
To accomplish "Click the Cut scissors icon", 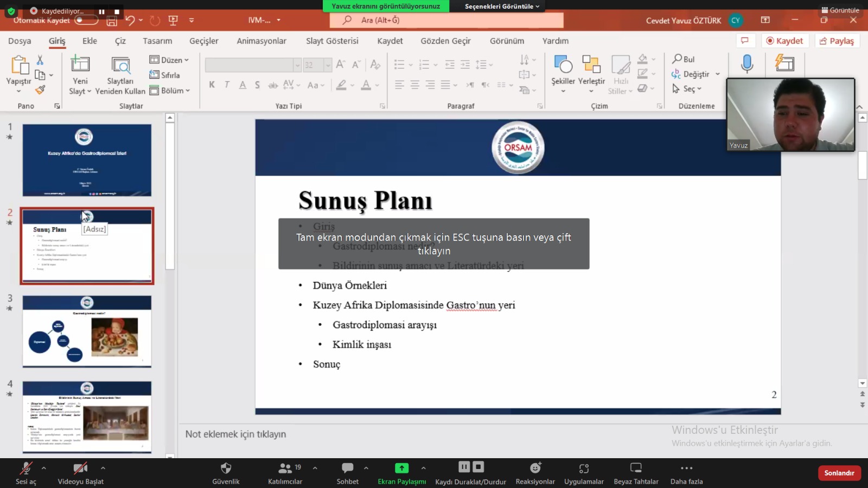I will [x=40, y=60].
